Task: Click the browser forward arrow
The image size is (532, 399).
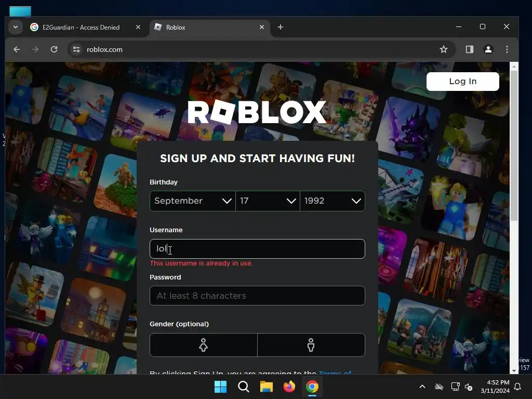Action: pos(35,49)
